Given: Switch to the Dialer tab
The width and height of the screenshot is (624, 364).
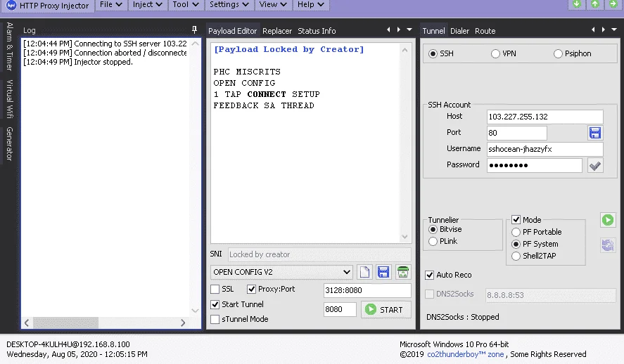Looking at the screenshot, I should click(x=459, y=31).
